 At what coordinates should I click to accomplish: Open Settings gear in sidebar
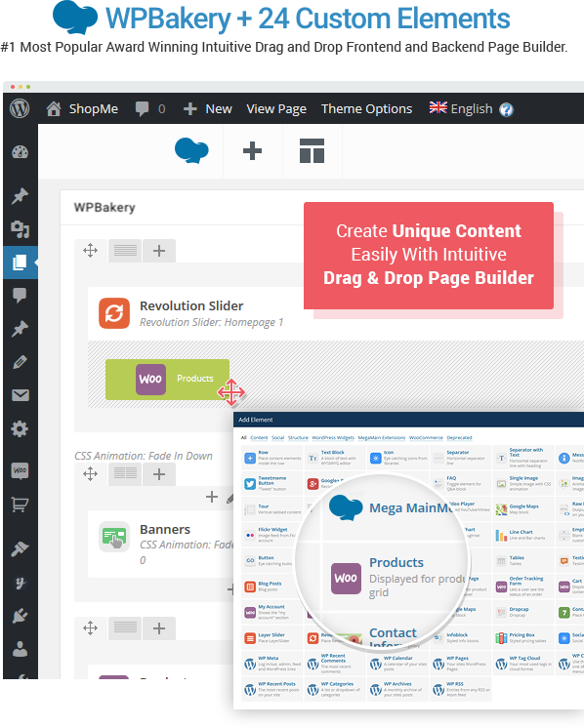[20, 428]
